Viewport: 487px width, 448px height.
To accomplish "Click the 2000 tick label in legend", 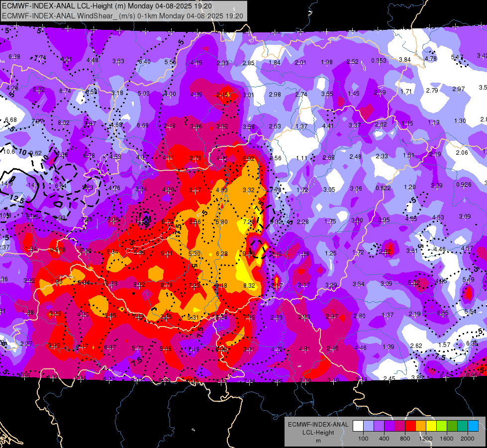I will pyautogui.click(x=468, y=439).
